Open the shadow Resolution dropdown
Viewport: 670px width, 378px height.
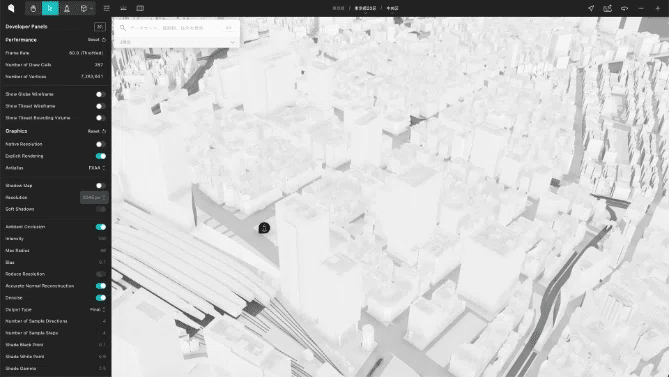(94, 198)
